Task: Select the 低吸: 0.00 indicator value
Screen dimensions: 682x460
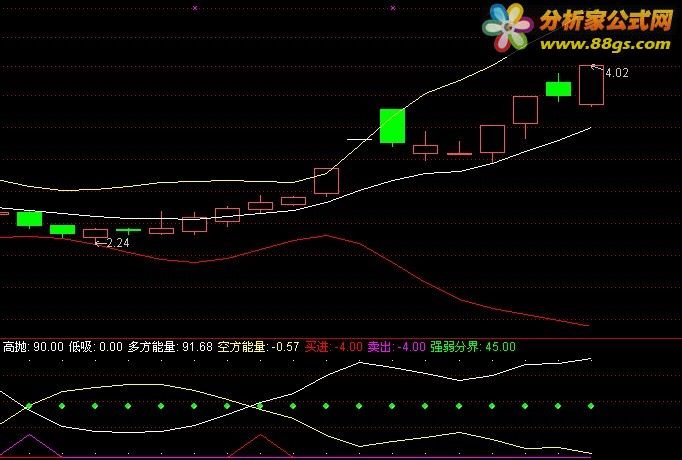Action: (x=96, y=347)
